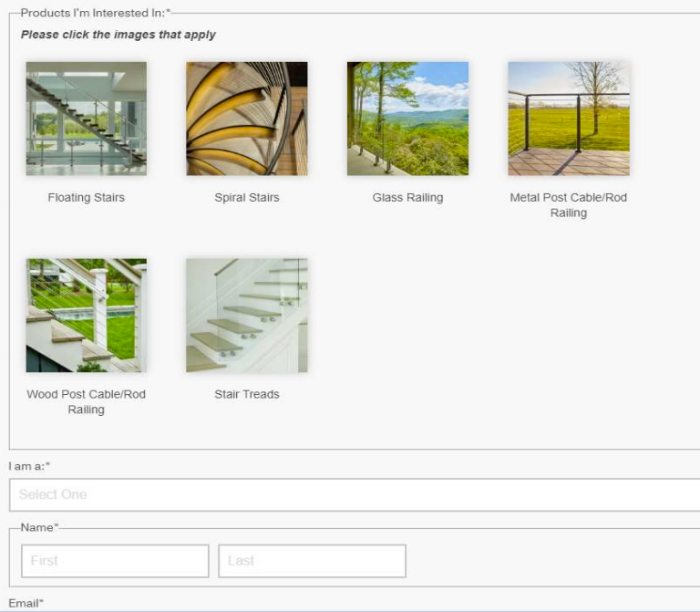700x612 pixels.
Task: Open the 'I am a' Select One dropdown
Action: [355, 494]
